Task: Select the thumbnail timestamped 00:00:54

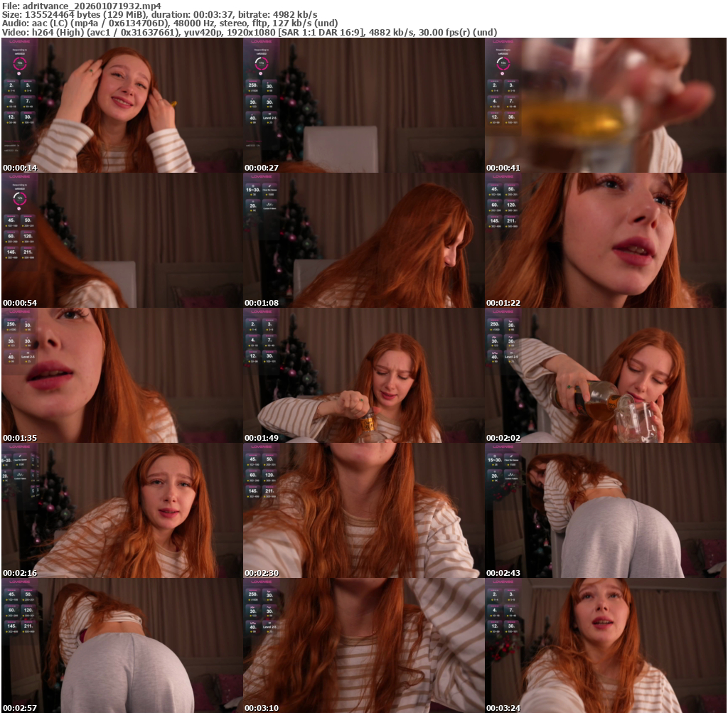Action: click(122, 240)
